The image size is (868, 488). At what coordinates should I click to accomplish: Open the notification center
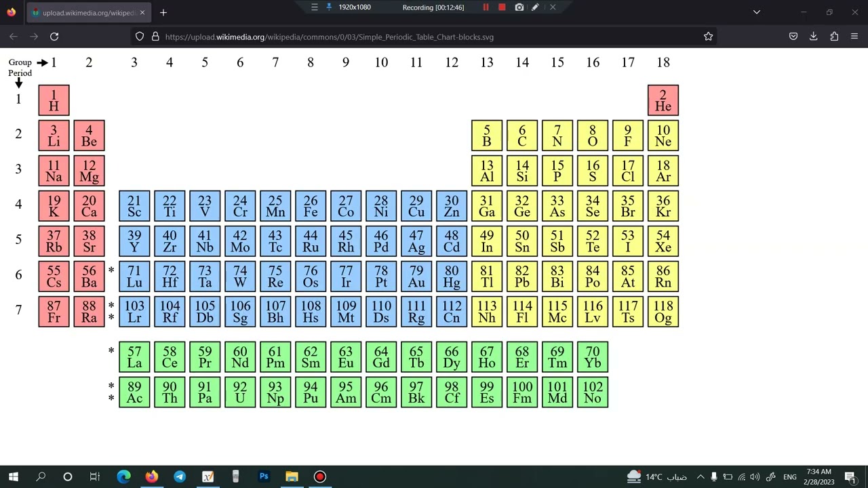pyautogui.click(x=850, y=476)
